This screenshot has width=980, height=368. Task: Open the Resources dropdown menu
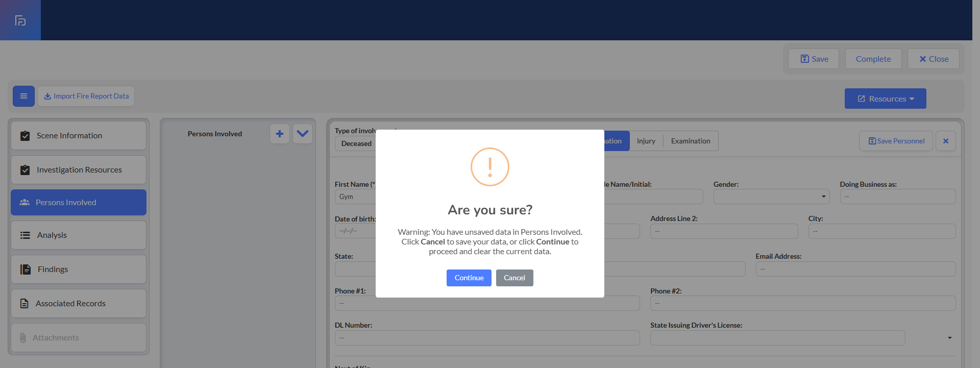coord(885,99)
